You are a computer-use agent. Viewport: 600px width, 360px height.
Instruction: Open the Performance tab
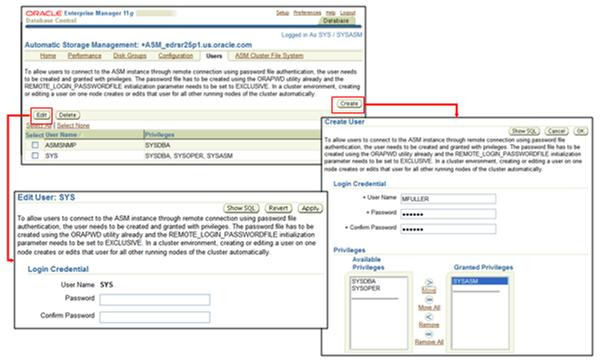pyautogui.click(x=85, y=56)
